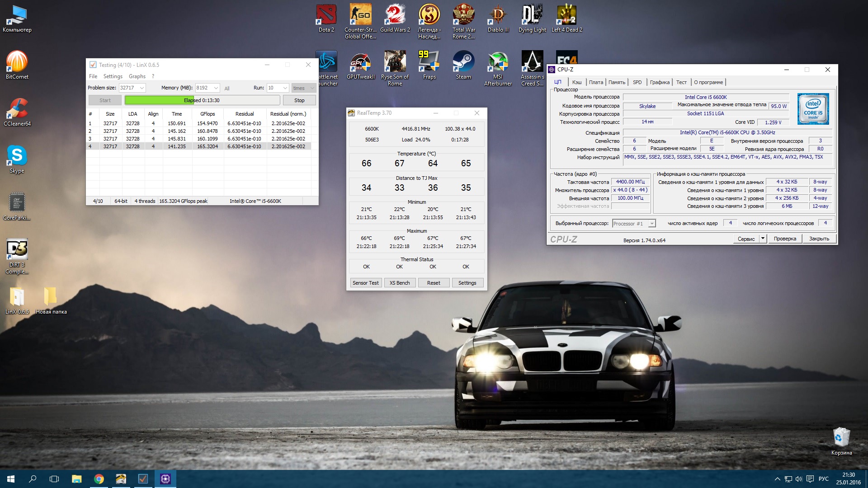This screenshot has width=868, height=488.
Task: Open the Graphs menu in LinX
Action: [x=137, y=76]
